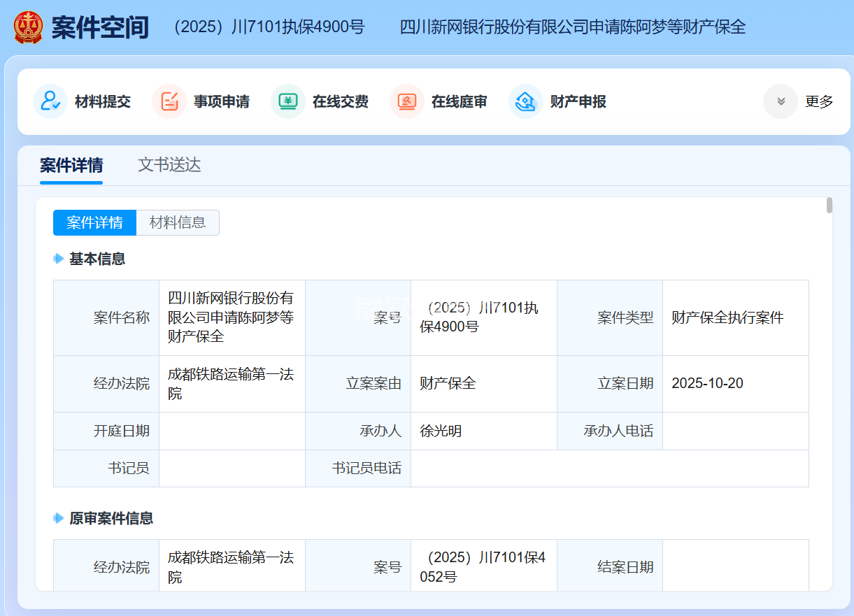Switch to the 文书送达 tab
Viewport: 854px width, 616px height.
click(x=169, y=165)
